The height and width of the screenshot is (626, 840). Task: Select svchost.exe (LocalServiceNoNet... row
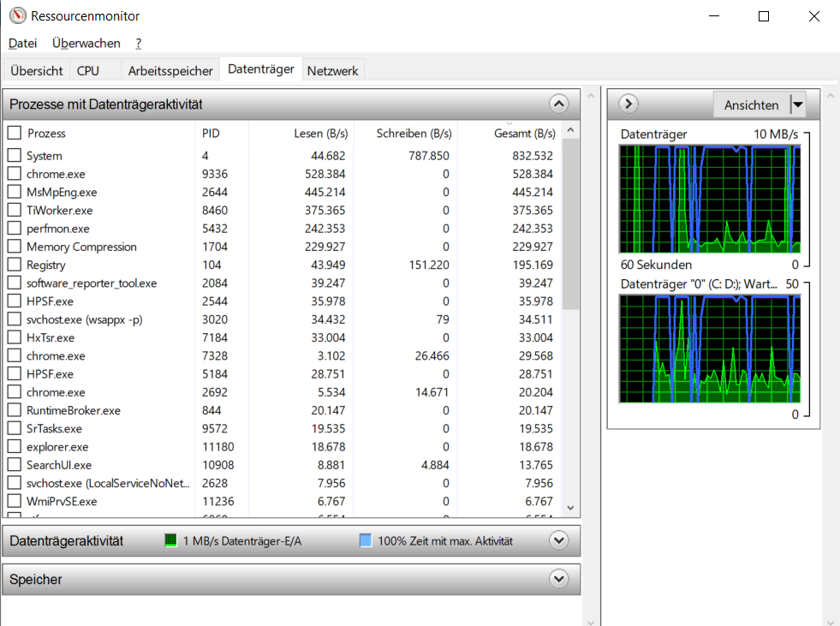[108, 484]
